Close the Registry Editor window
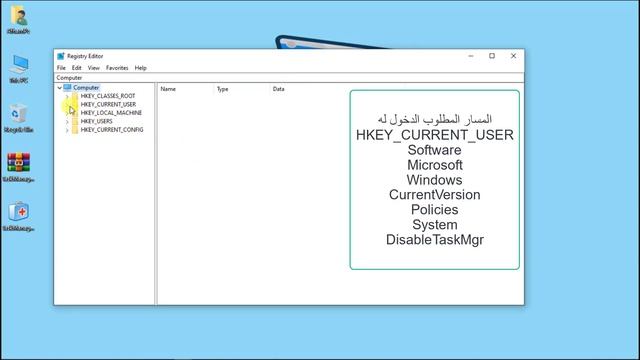 (x=513, y=56)
